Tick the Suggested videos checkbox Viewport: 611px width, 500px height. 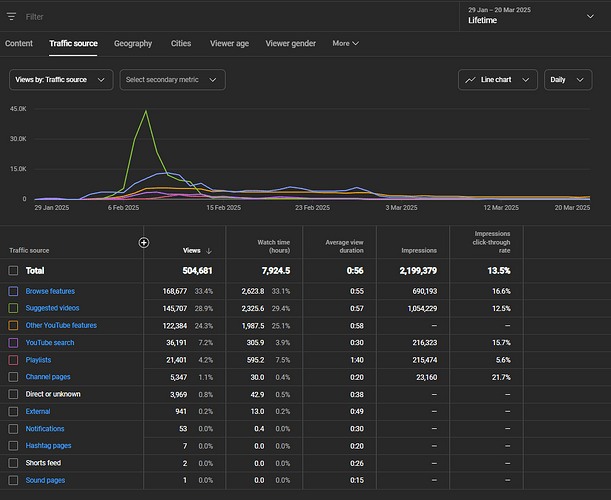tap(13, 308)
